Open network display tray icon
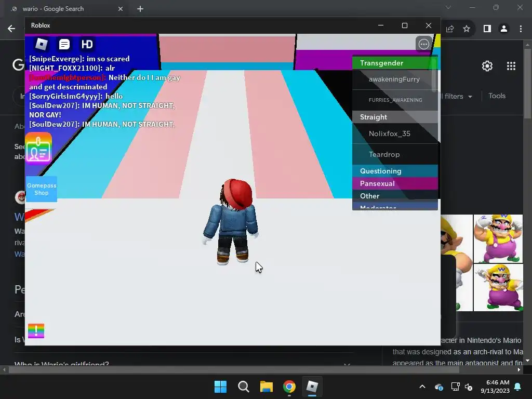 coord(455,387)
